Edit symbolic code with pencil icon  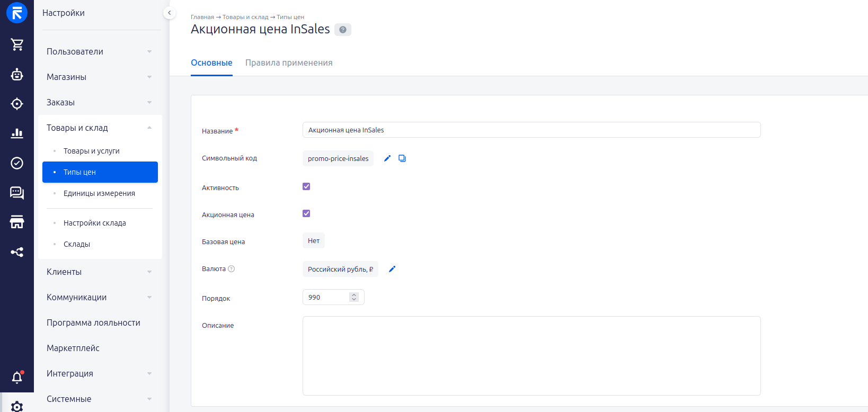(387, 158)
